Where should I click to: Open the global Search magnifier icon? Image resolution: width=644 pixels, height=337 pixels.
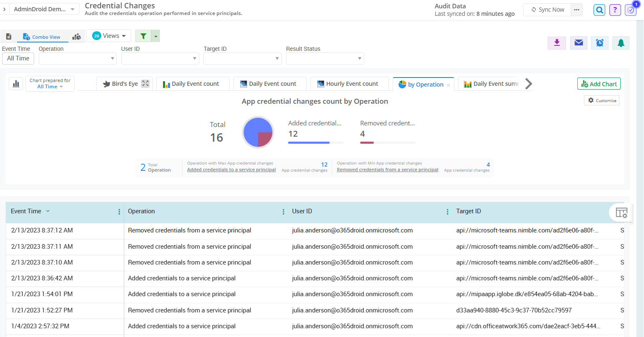click(599, 10)
